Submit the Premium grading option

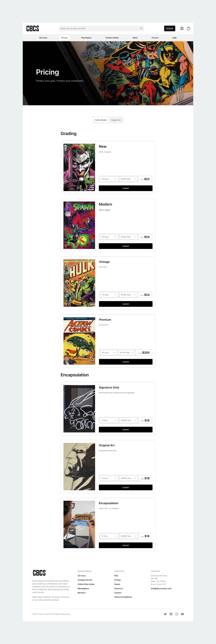click(126, 362)
